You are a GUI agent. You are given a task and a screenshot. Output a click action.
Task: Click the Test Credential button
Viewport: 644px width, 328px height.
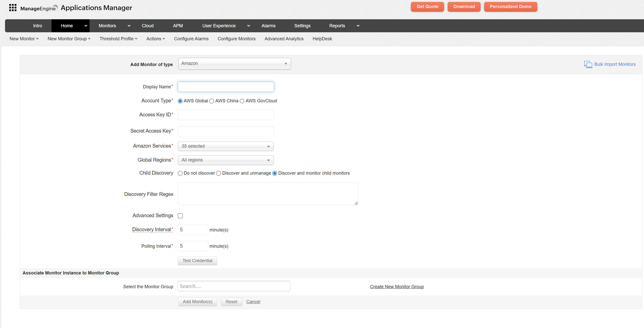[x=197, y=261]
